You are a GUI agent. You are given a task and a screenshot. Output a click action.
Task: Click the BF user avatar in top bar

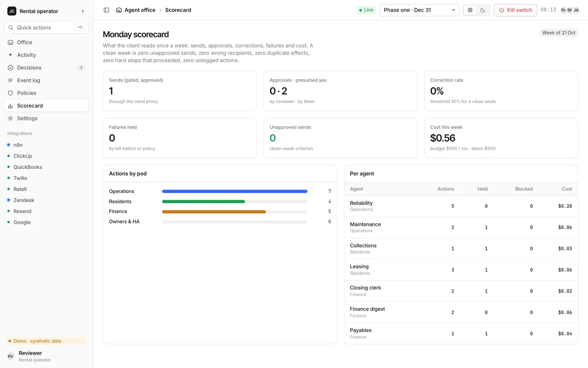pyautogui.click(x=570, y=10)
